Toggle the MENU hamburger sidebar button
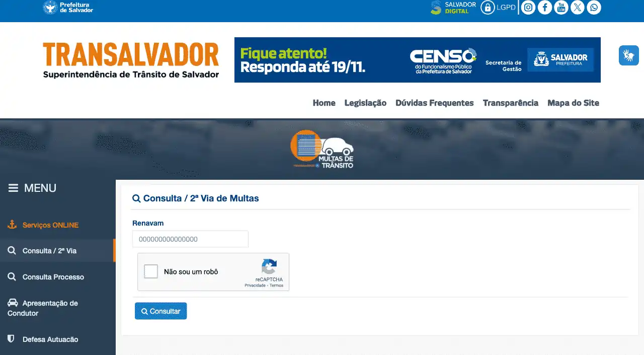 click(13, 188)
